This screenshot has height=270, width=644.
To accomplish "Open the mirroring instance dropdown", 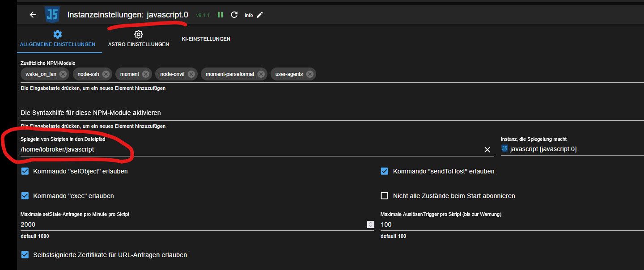I will (x=572, y=149).
